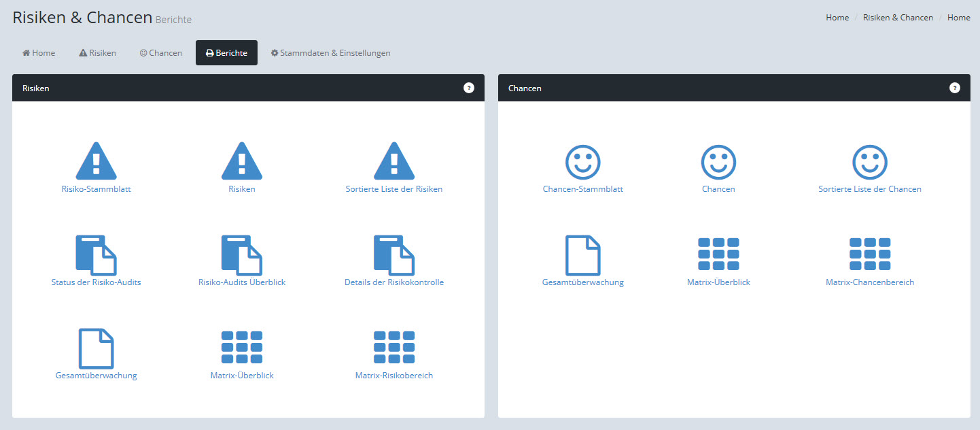Image resolution: width=980 pixels, height=430 pixels.
Task: Open Status der Risiko-Audits document icon
Action: pyautogui.click(x=96, y=254)
